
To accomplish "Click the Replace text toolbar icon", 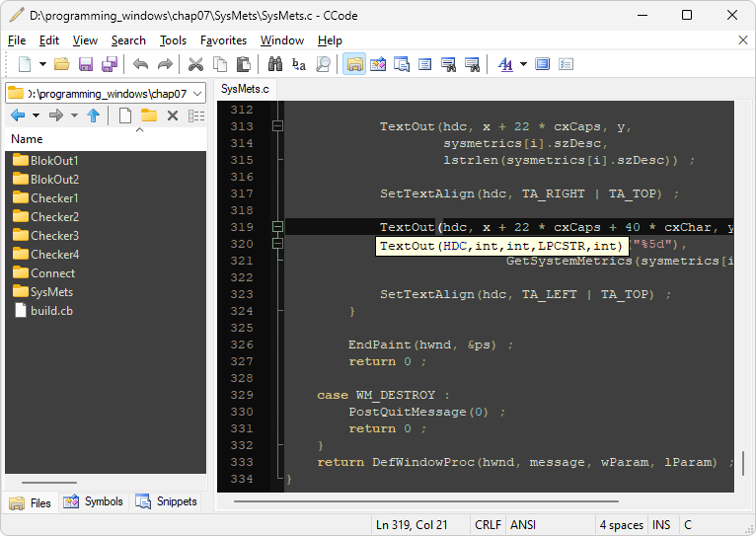I will click(x=299, y=64).
